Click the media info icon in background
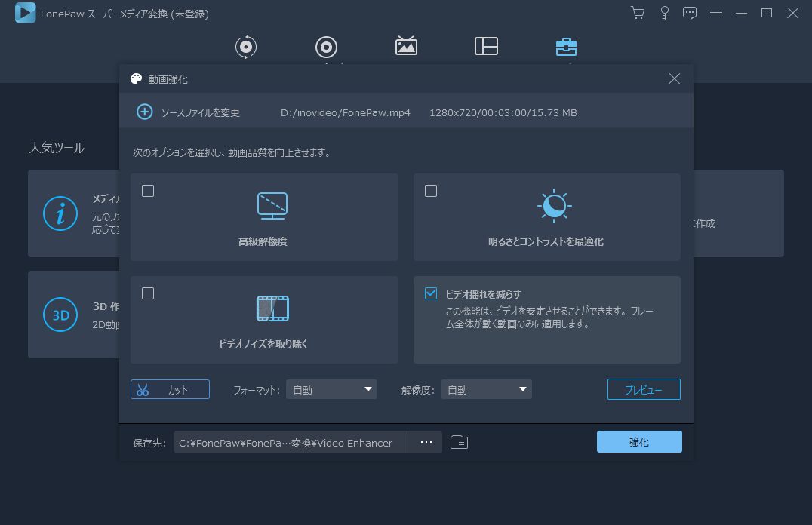Image resolution: width=812 pixels, height=525 pixels. [60, 213]
